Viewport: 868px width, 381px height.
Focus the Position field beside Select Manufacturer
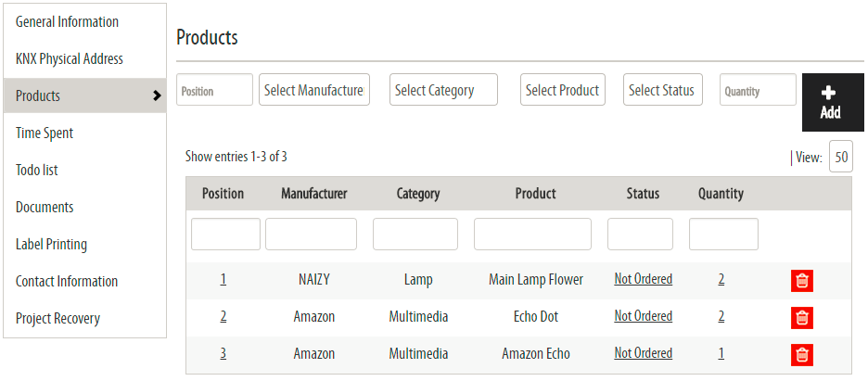[x=215, y=90]
